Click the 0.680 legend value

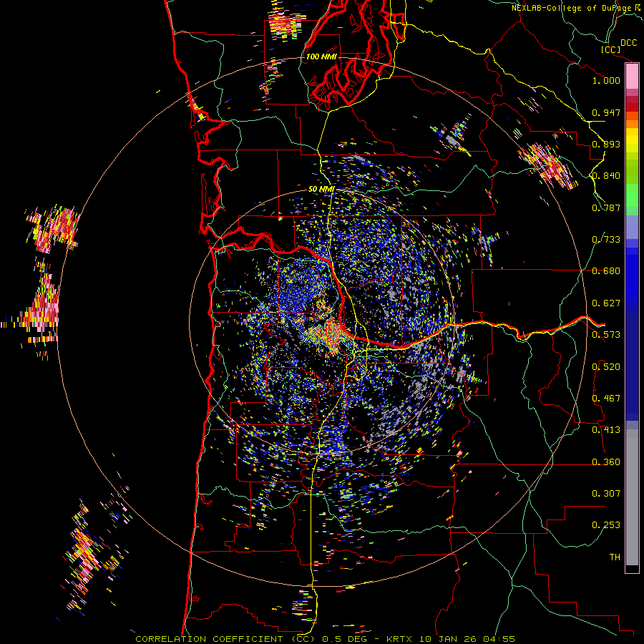(x=606, y=271)
